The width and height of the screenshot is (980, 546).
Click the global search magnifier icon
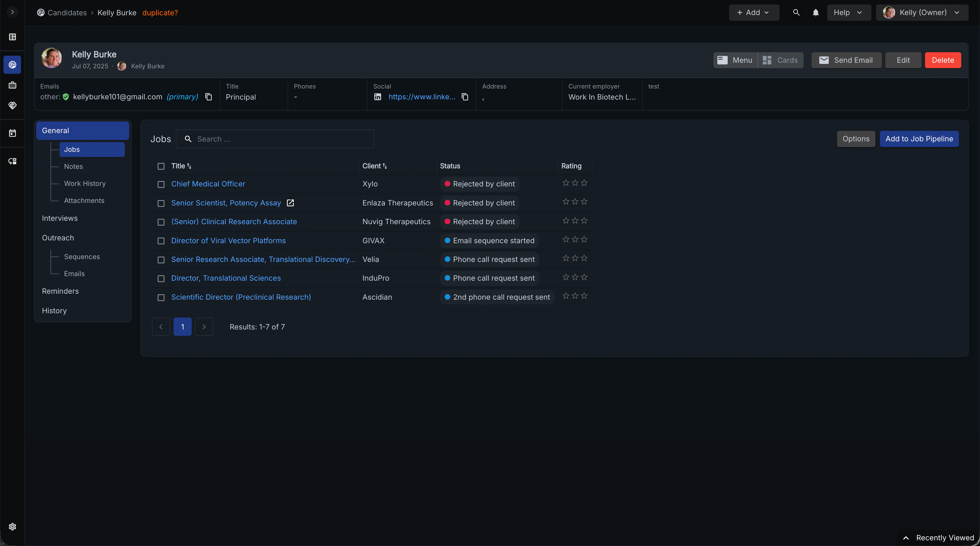click(796, 12)
